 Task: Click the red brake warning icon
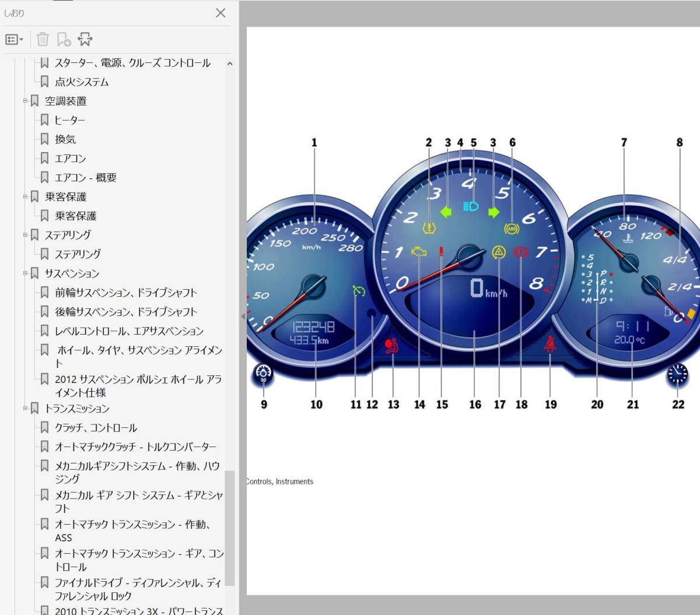(x=520, y=252)
